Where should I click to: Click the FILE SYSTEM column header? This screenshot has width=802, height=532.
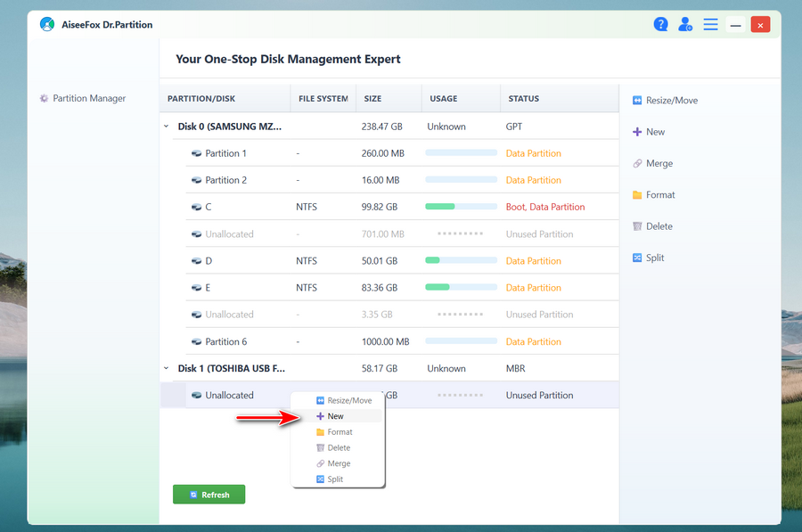323,99
